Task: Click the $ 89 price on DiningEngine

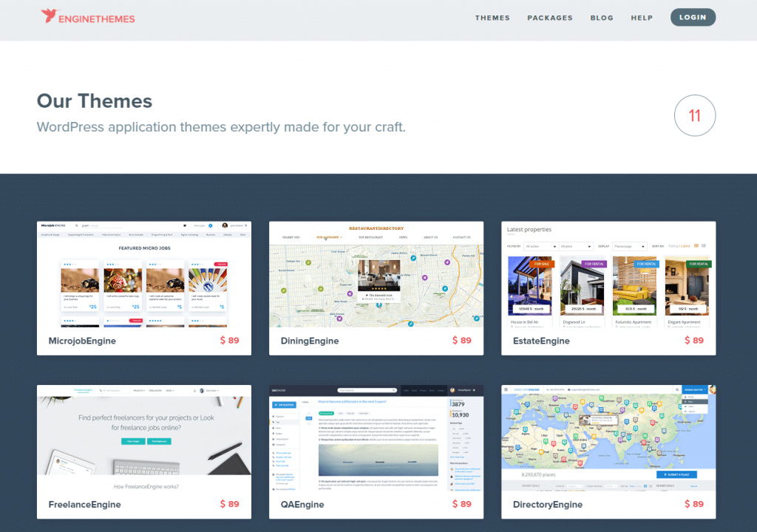Action: point(462,341)
